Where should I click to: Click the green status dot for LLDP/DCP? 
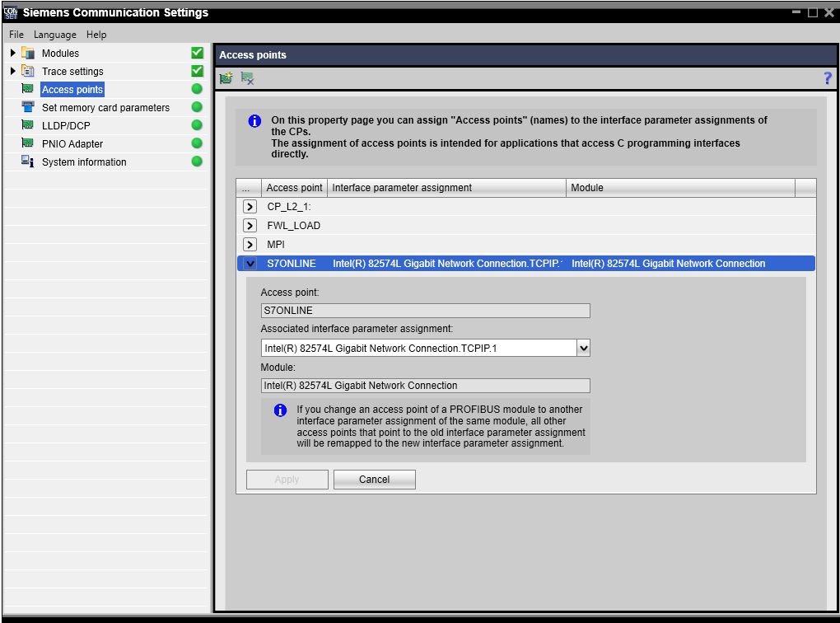[x=197, y=125]
